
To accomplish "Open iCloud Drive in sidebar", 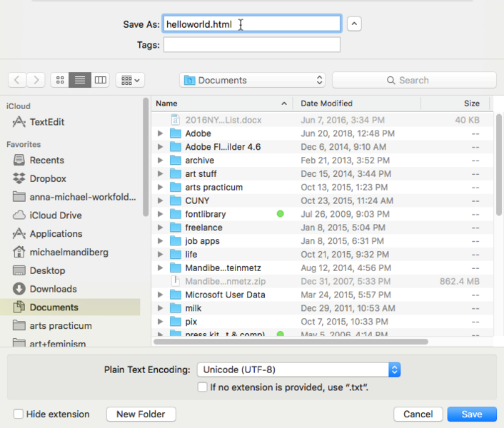I will [55, 215].
